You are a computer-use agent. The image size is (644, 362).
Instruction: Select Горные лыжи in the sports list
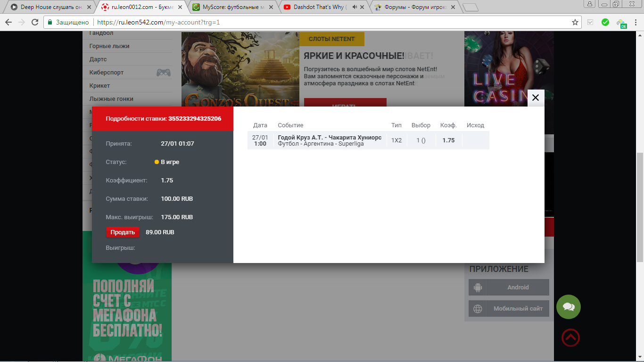click(x=109, y=46)
